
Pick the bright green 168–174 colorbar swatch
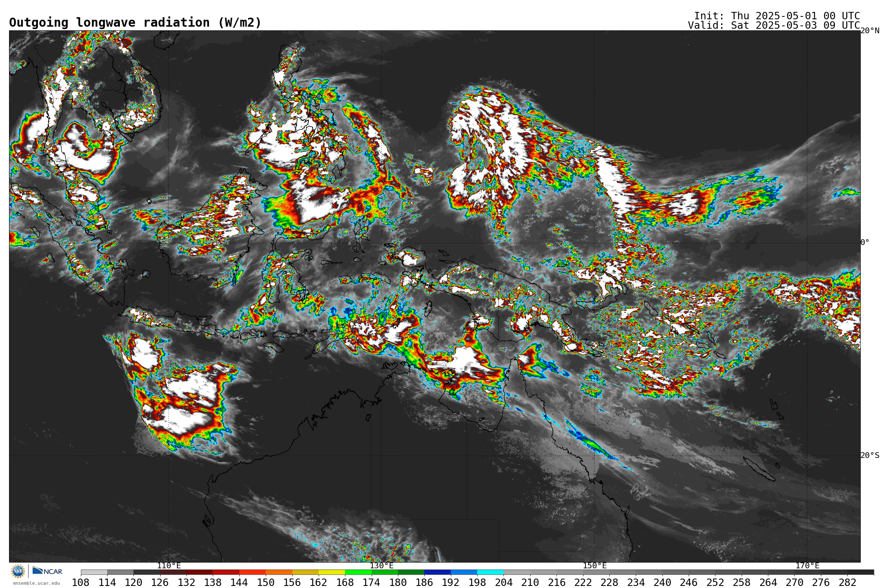358,572
